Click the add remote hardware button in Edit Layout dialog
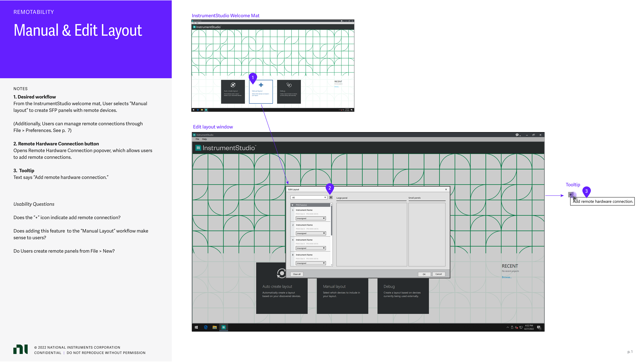The width and height of the screenshot is (644, 362). tap(331, 197)
